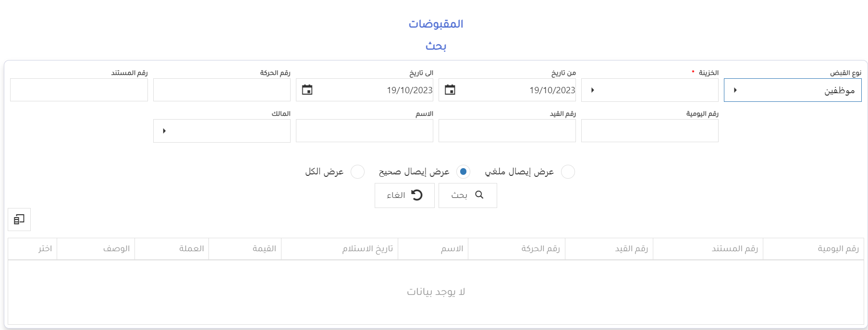
Task: Expand the 'نوع القبض' dropdown
Action: tap(735, 90)
